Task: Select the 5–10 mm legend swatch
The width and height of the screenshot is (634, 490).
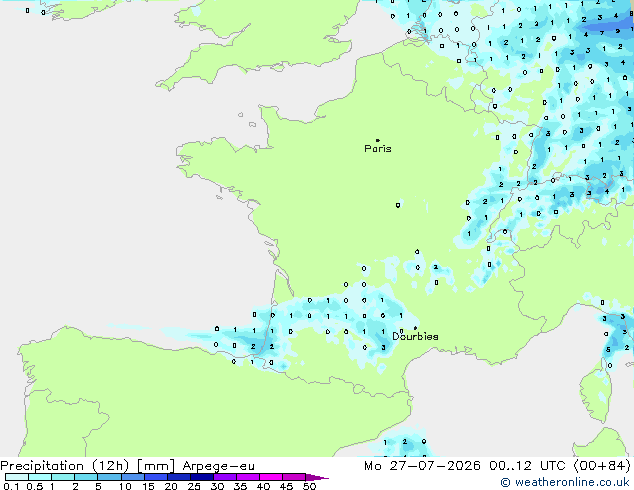Action: [109, 477]
